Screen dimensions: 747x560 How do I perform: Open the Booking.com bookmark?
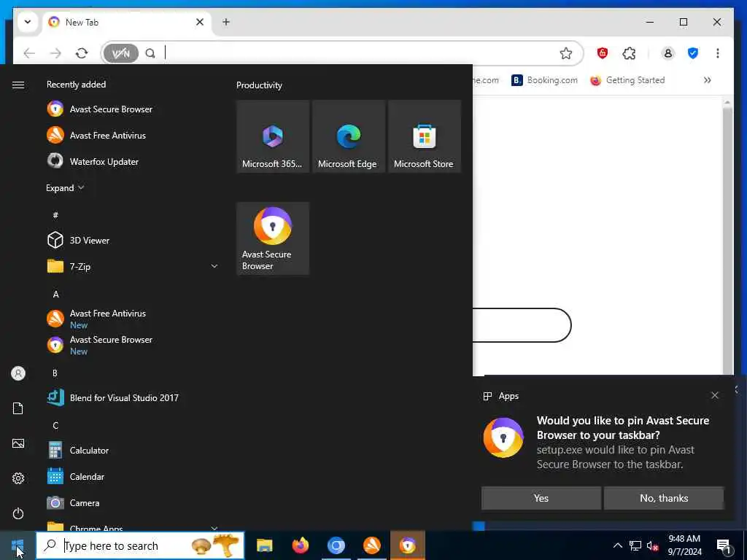tap(544, 80)
